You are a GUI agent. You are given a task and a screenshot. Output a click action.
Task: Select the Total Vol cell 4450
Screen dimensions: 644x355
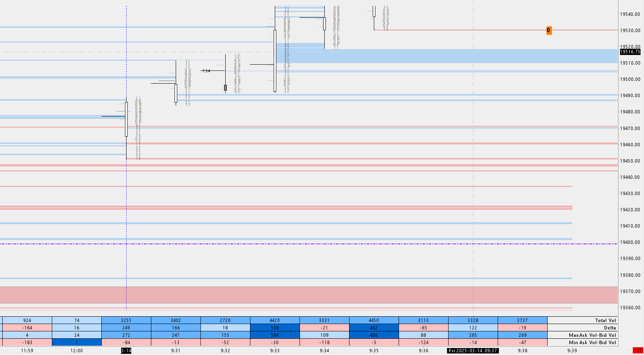[374, 320]
